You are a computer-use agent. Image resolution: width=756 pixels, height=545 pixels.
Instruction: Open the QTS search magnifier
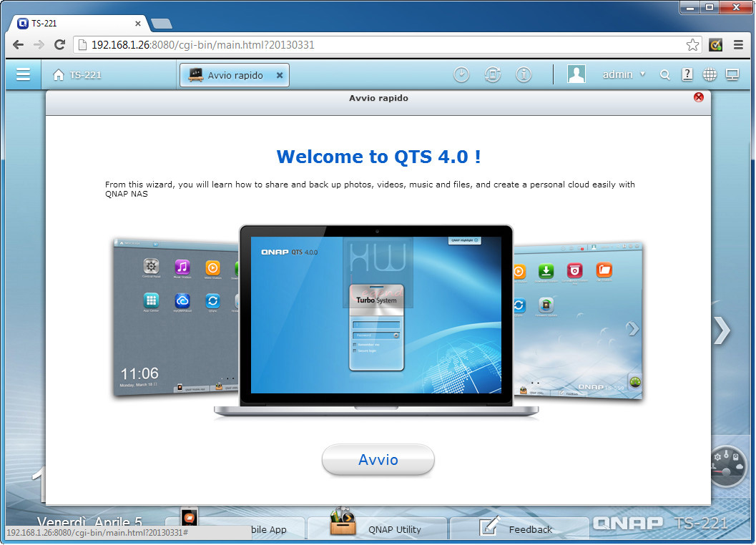pyautogui.click(x=665, y=75)
